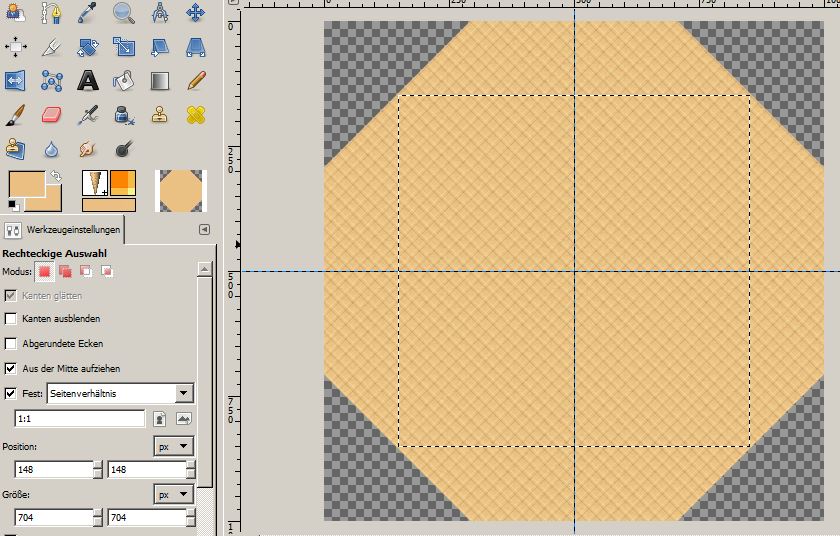Select the Eraser tool

coord(51,115)
